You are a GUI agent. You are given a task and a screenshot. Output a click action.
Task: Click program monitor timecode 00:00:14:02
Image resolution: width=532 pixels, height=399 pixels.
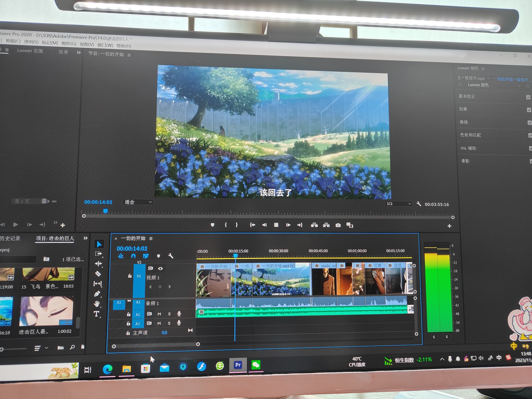coord(98,202)
